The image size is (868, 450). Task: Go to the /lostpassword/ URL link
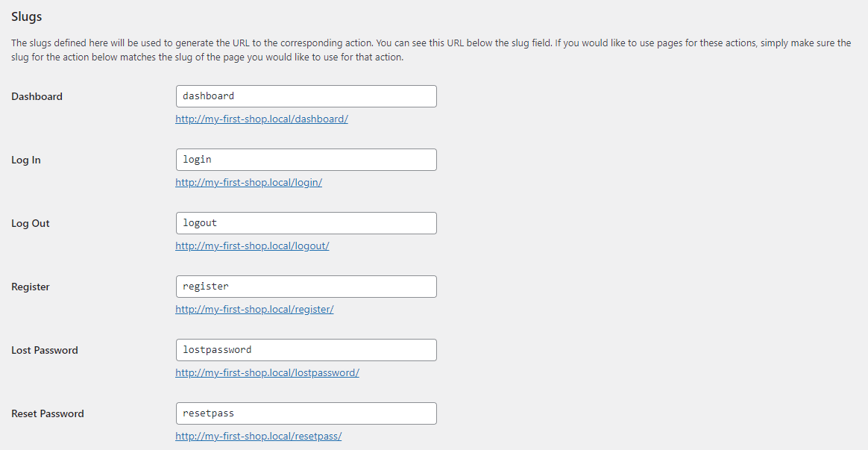coord(267,372)
